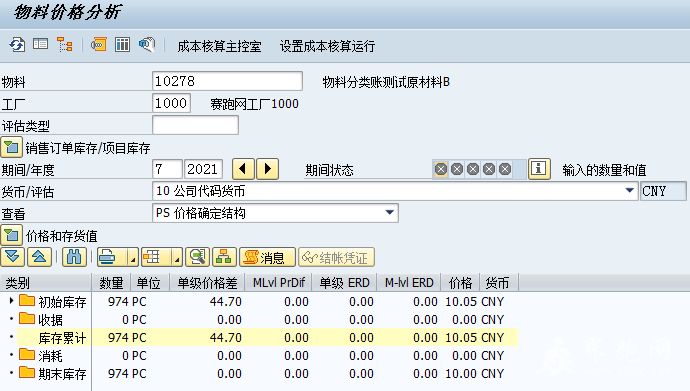Click the structure hierarchy icon
Screen dimensions: 690x391
pos(224,257)
